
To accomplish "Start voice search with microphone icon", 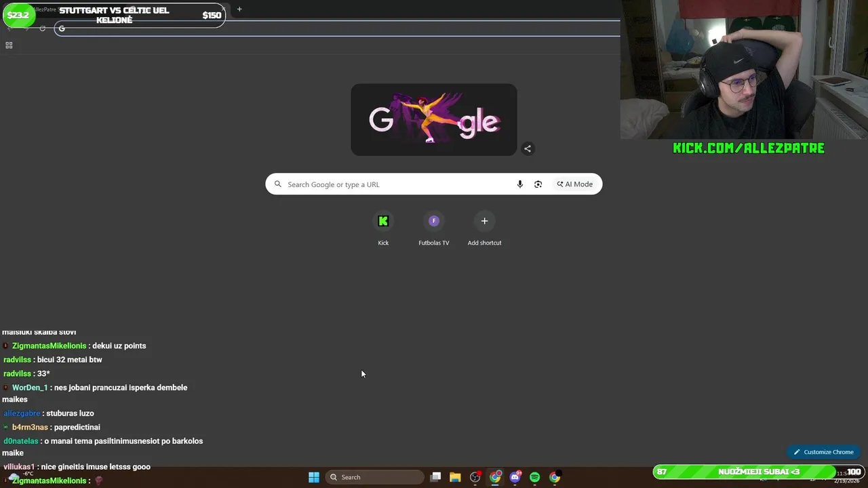I will [x=520, y=184].
